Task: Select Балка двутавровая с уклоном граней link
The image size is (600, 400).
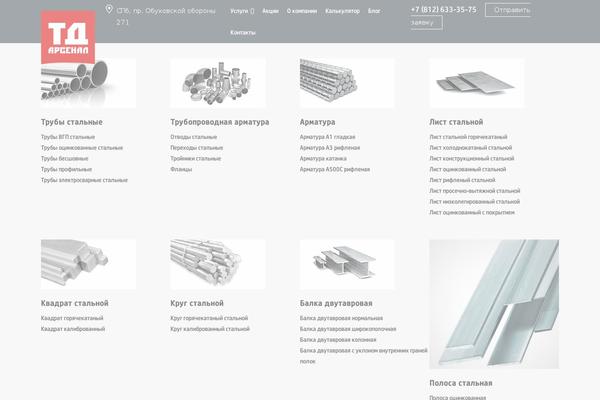Action: 364,356
